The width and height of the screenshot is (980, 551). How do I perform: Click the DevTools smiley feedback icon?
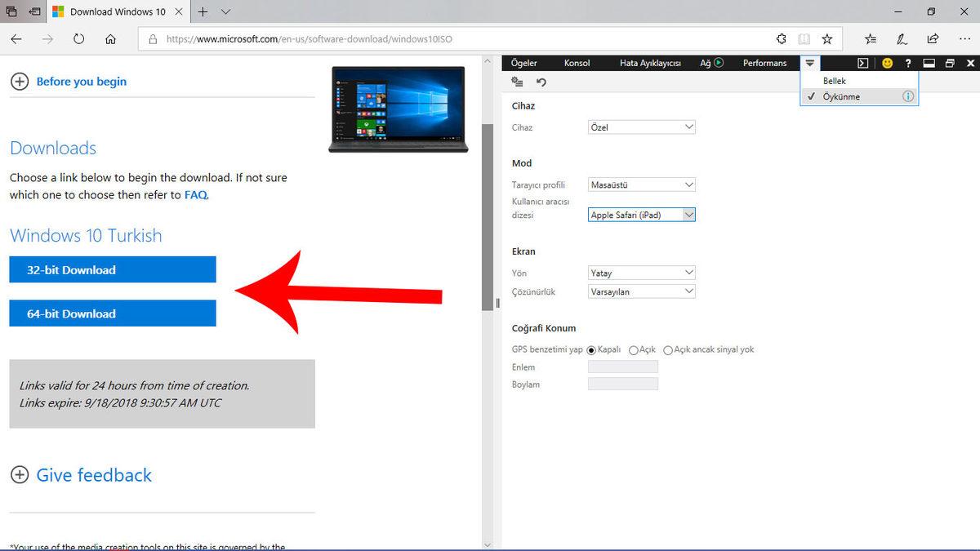tap(887, 63)
